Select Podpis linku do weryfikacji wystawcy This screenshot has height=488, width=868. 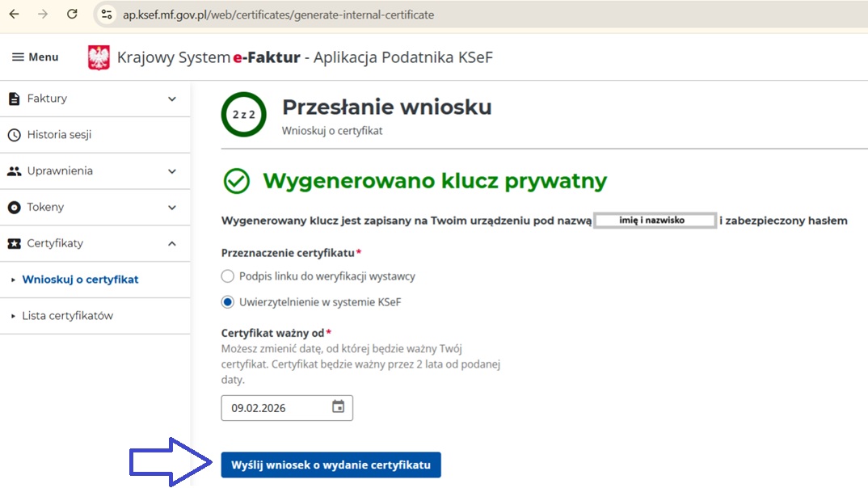click(228, 276)
